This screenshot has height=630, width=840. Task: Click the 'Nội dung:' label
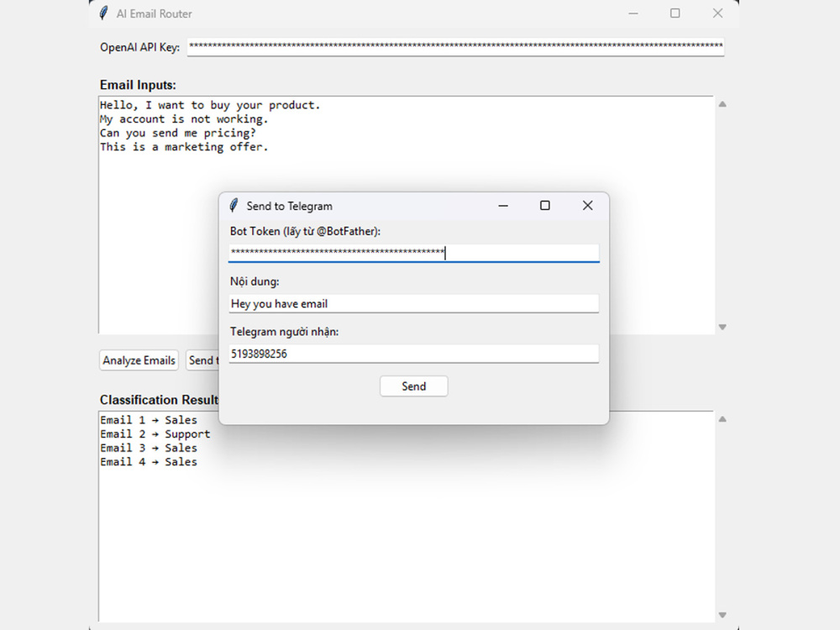255,281
